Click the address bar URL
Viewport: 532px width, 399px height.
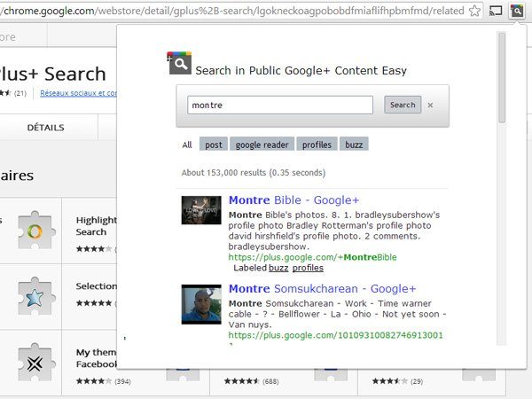point(232,11)
